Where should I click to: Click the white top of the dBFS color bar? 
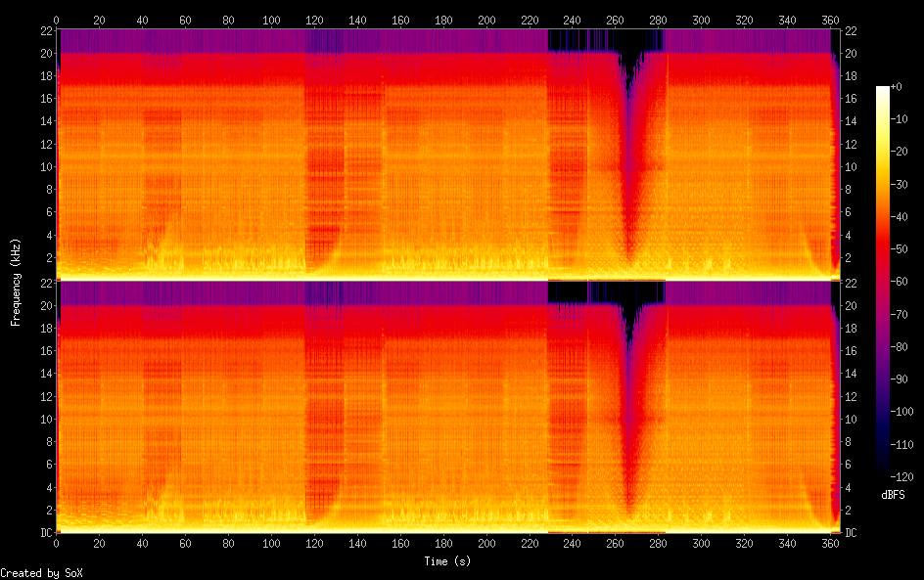pos(883,90)
